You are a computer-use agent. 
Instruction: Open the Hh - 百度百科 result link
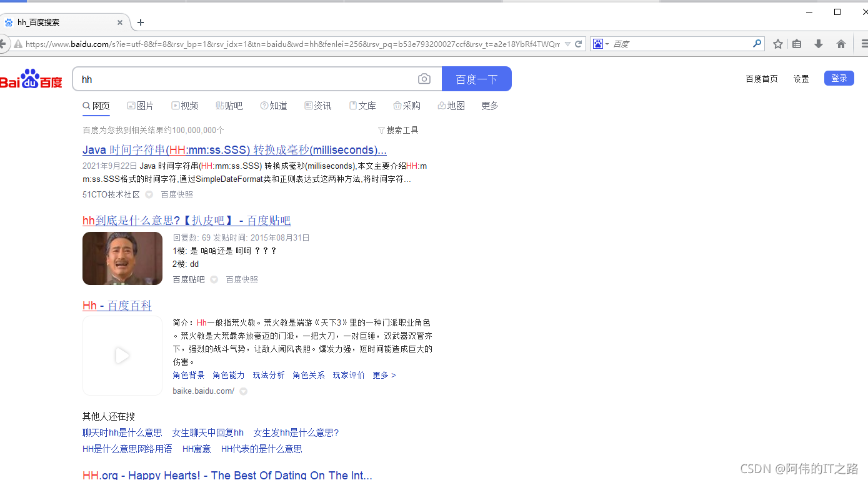[x=117, y=305]
